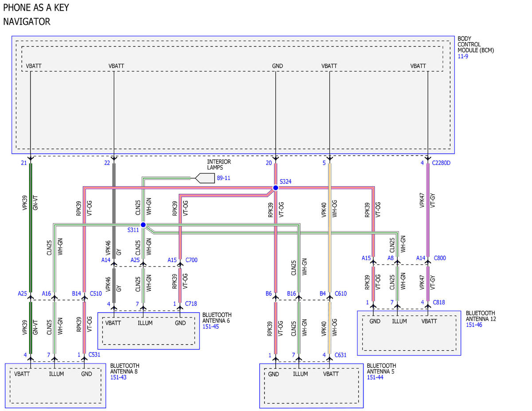Select the C718 connector label

[191, 304]
